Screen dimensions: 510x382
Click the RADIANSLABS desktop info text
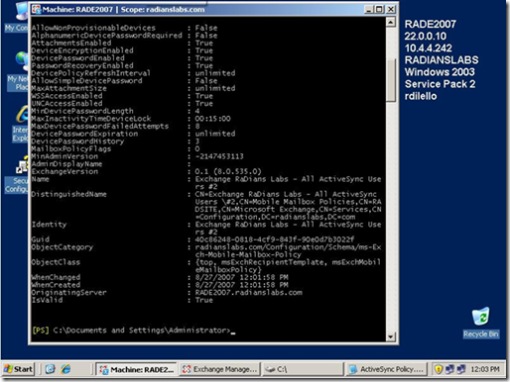point(441,60)
